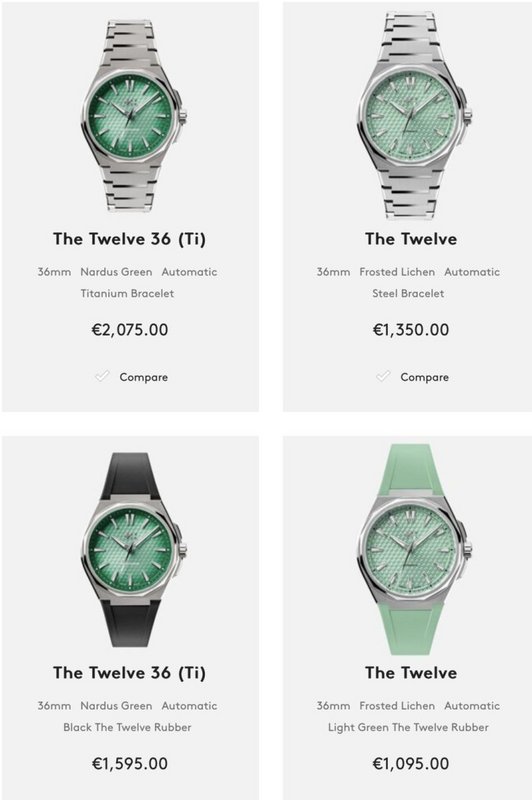532x800 pixels.
Task: Tick the Compare checkmark under the Frosted Lichen steel watch
Action: (x=384, y=376)
